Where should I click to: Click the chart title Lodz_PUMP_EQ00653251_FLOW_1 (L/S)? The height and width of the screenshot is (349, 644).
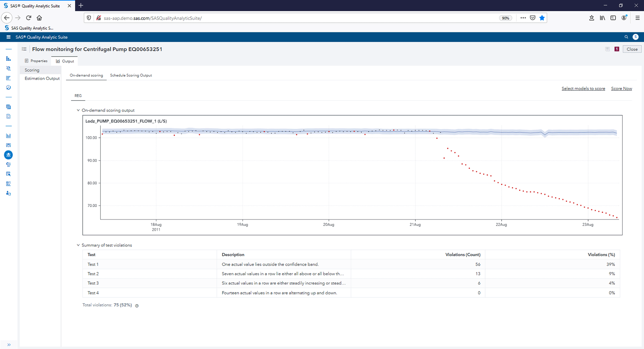tap(126, 121)
